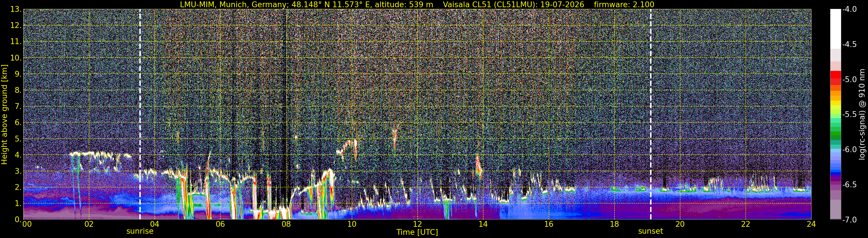Screen dimensions: 868x238
Task: Click the '-4.0' colorbar label
Action: pos(849,10)
